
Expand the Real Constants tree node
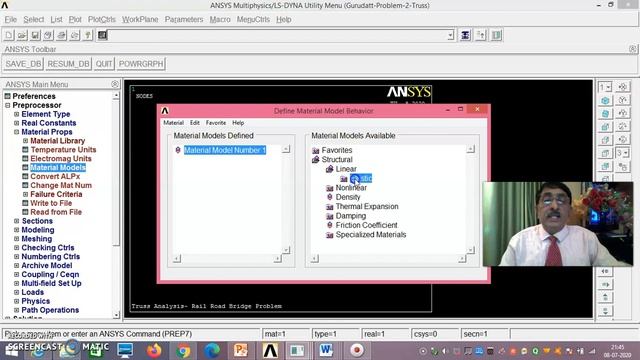pyautogui.click(x=16, y=123)
